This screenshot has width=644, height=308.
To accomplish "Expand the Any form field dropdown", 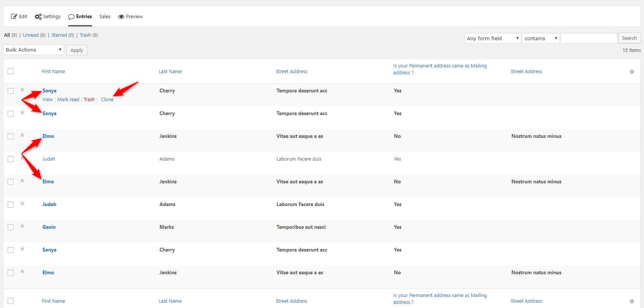I will click(x=492, y=38).
